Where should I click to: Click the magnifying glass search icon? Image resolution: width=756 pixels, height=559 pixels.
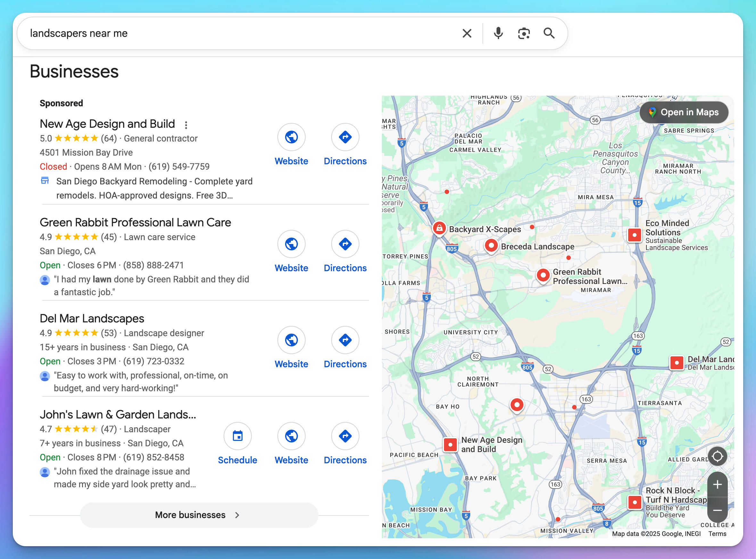(x=549, y=33)
